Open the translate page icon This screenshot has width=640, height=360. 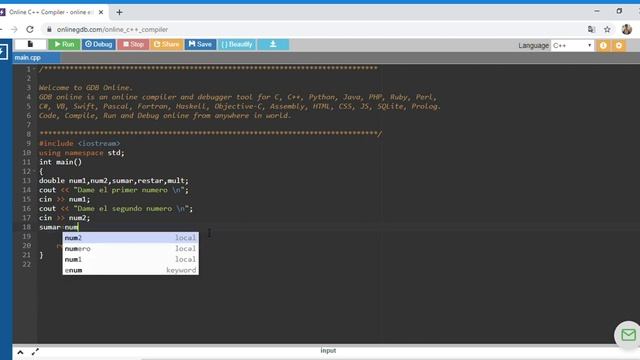591,29
